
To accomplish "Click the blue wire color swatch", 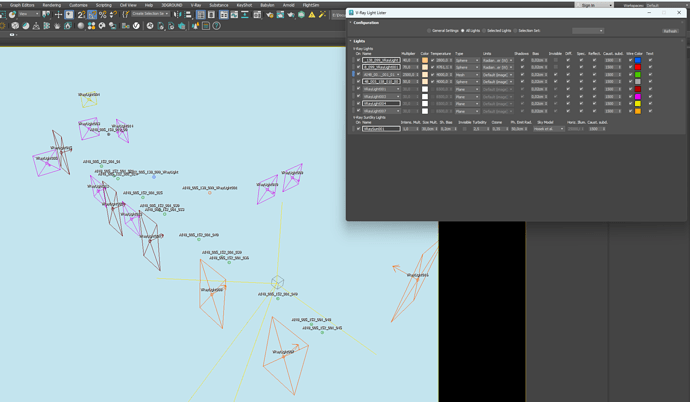I will pyautogui.click(x=638, y=60).
